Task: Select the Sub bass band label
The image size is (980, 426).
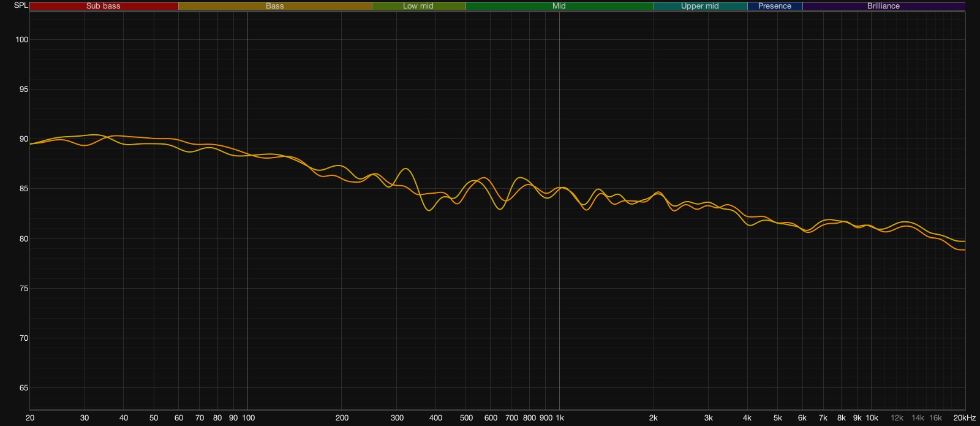Action: point(103,6)
